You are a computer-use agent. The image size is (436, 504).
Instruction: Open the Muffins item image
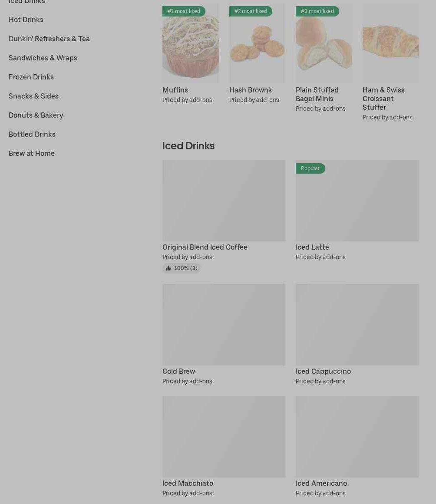[191, 43]
